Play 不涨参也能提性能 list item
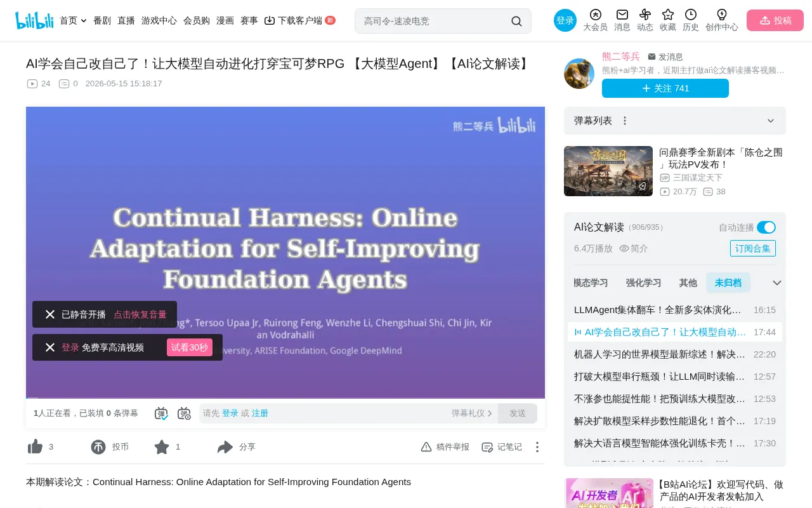Screen dimensions: 812x508 (x=675, y=399)
